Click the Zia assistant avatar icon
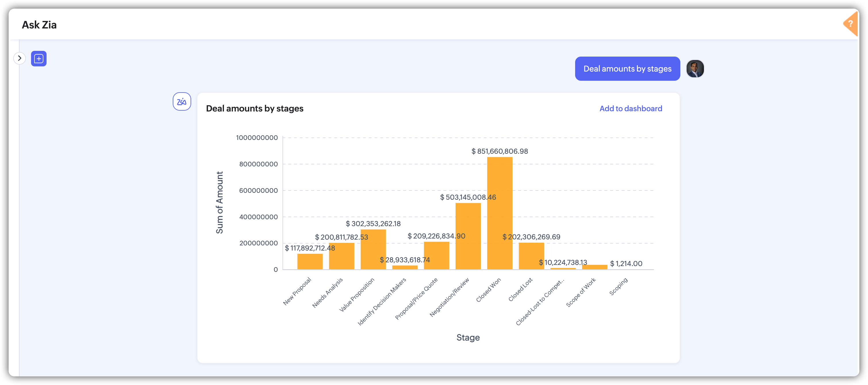 182,101
